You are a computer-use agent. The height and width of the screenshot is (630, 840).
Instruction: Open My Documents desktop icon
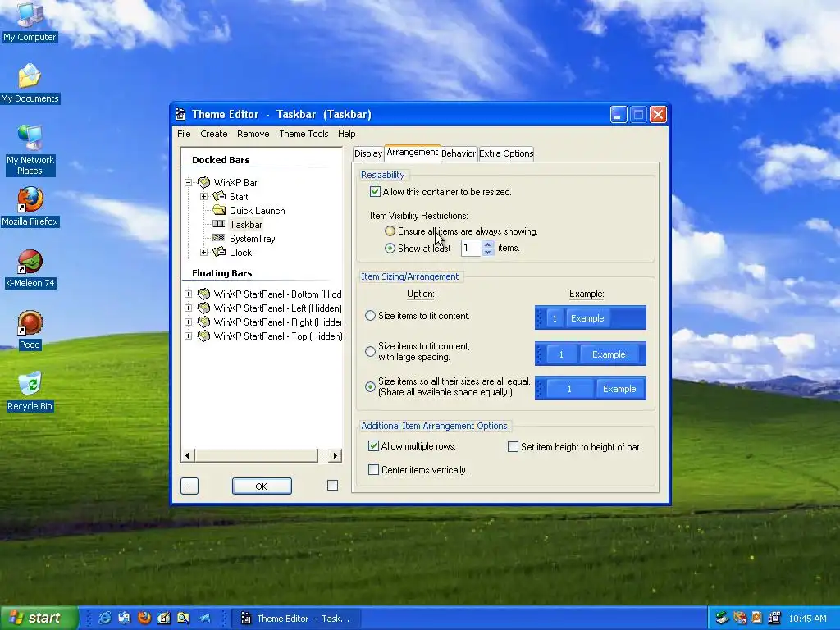pos(30,84)
